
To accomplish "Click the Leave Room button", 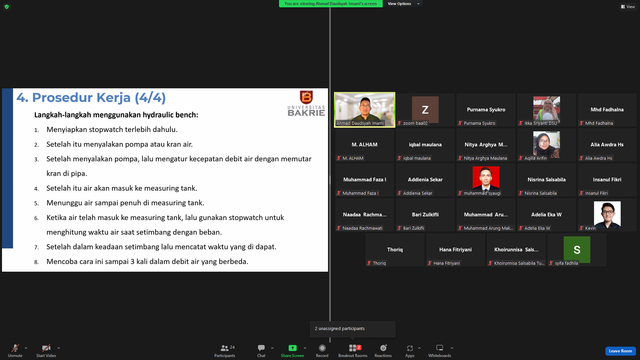I will click(x=620, y=351).
